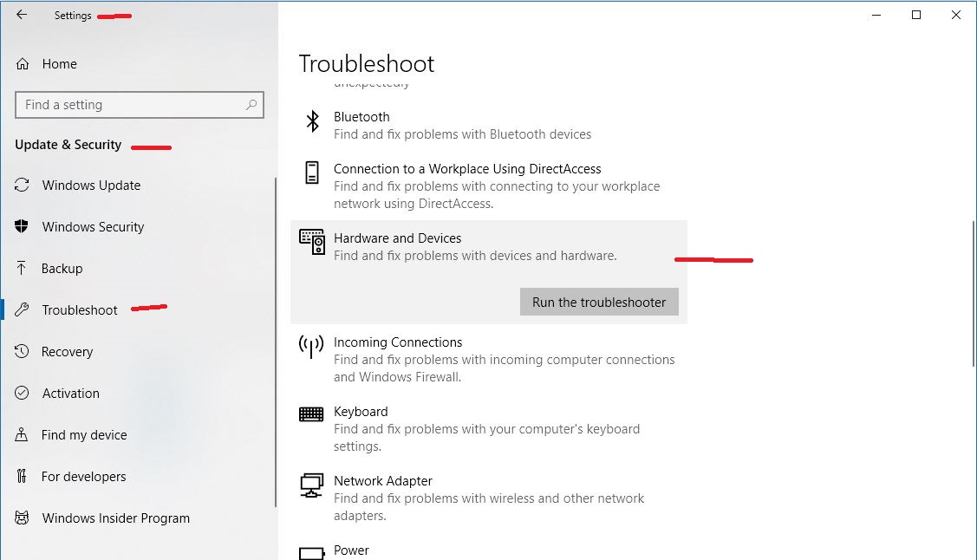The height and width of the screenshot is (560, 977).
Task: Click the Troubleshoot wrench icon
Action: [x=22, y=309]
